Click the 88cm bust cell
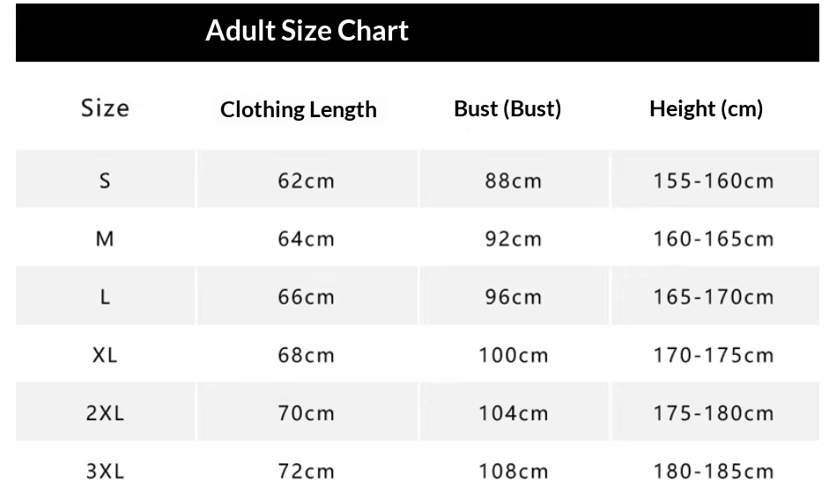Screen dimensions: 829x504 tap(513, 181)
